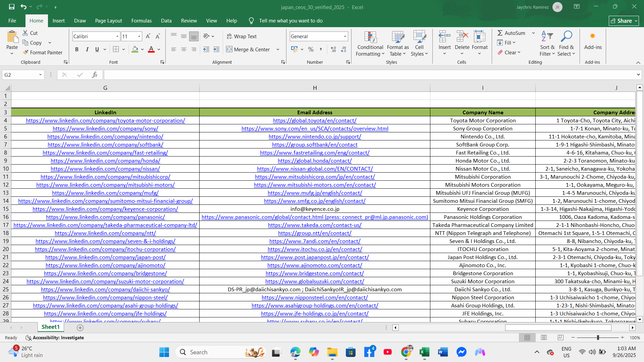Screen dimensions: 644x362
Task: Open the General number format dropdown
Action: click(x=345, y=36)
